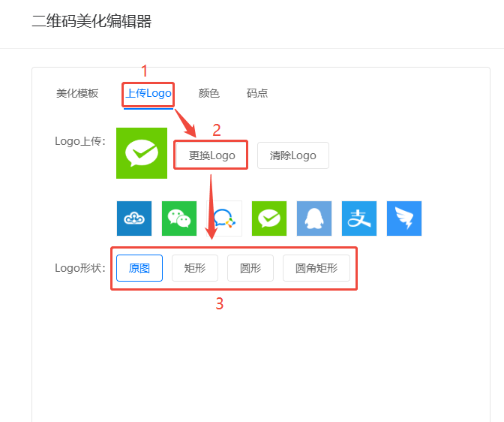Image resolution: width=504 pixels, height=422 pixels.
Task: Set logo shape to 矩形
Action: 194,268
